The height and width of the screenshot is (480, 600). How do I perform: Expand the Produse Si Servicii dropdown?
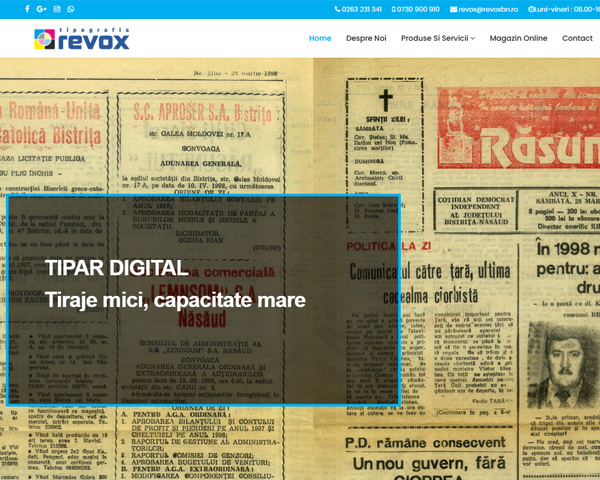(x=438, y=38)
